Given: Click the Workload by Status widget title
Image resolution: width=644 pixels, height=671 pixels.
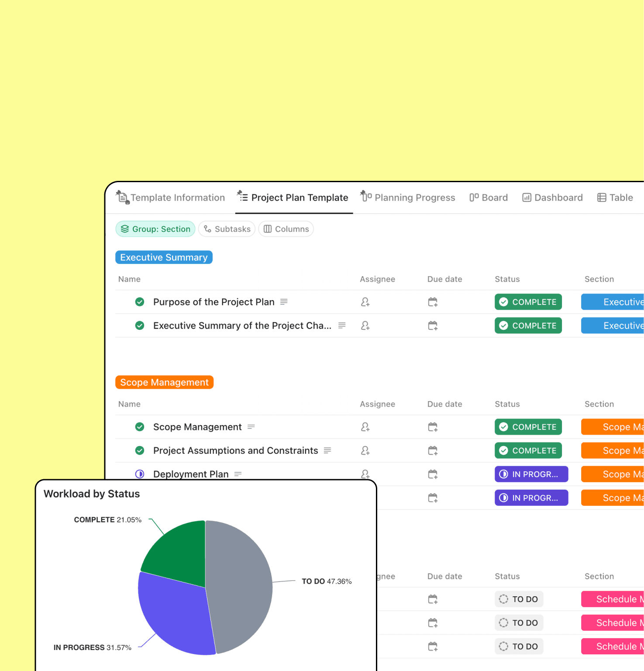Looking at the screenshot, I should tap(92, 494).
